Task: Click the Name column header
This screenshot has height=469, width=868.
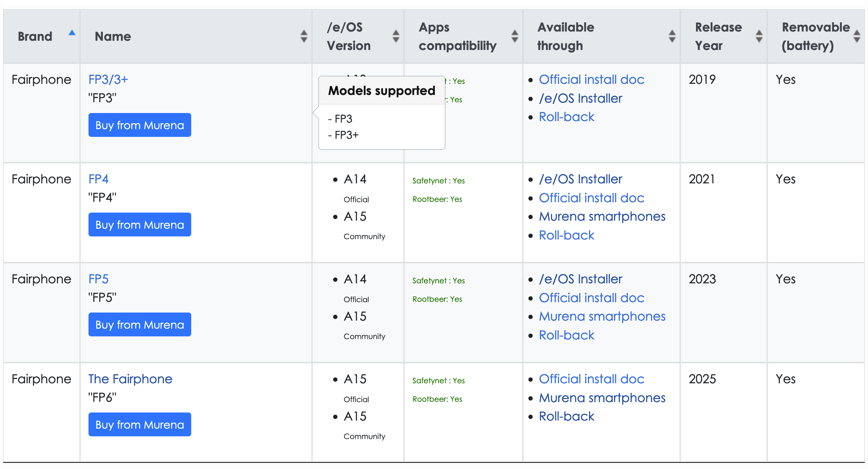Action: click(196, 37)
